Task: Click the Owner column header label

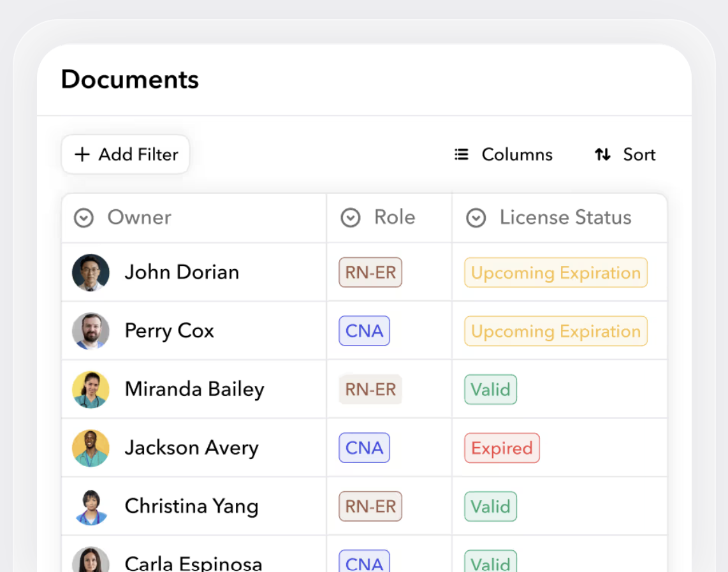Action: point(139,217)
